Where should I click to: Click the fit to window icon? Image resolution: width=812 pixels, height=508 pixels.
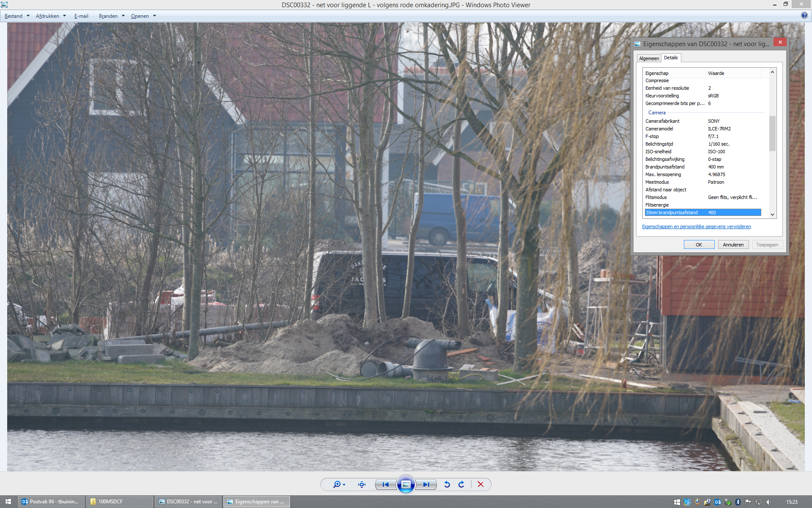[x=362, y=484]
